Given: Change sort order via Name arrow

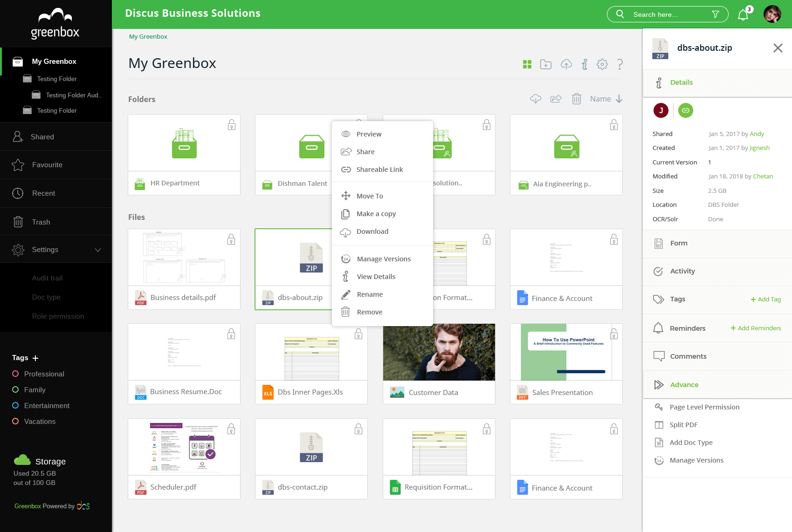Looking at the screenshot, I should (619, 99).
